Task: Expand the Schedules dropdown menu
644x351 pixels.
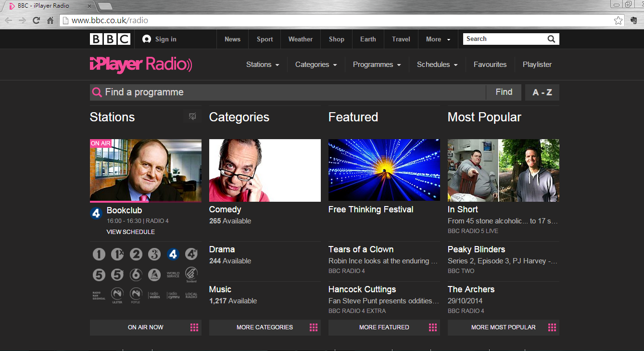Action: point(437,65)
